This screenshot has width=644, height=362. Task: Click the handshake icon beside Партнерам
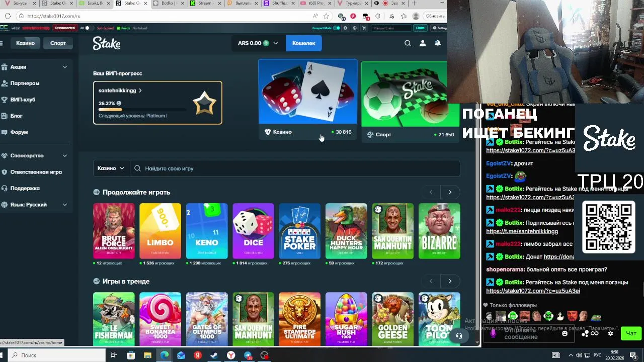click(4, 83)
